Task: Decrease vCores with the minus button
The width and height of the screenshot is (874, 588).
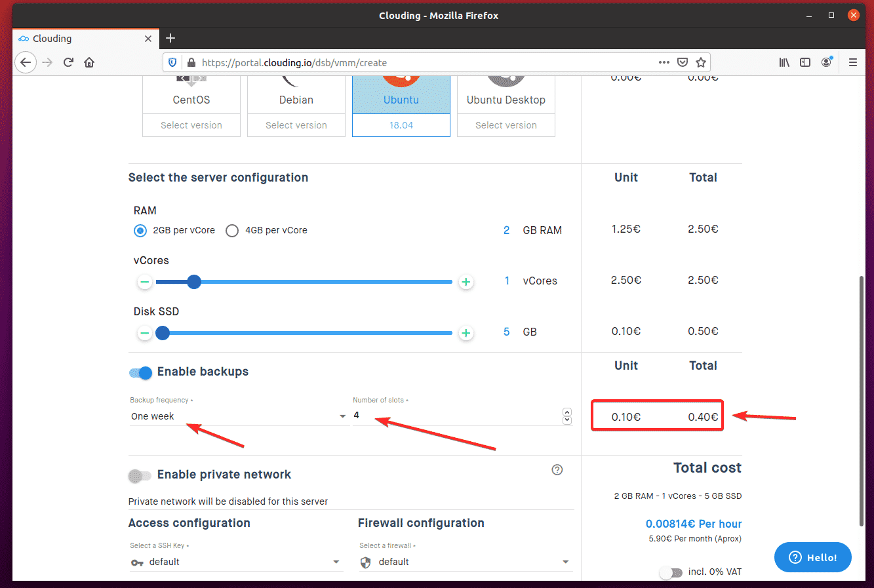Action: [145, 282]
